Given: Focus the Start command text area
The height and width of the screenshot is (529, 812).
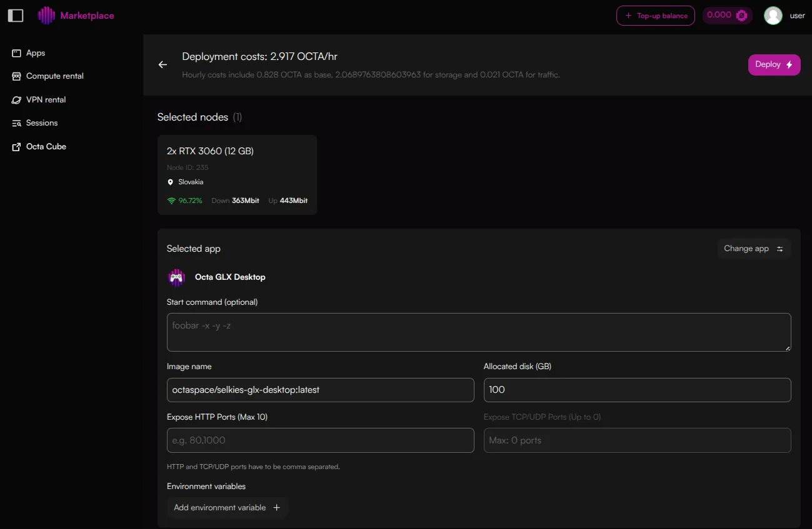Looking at the screenshot, I should click(x=479, y=332).
